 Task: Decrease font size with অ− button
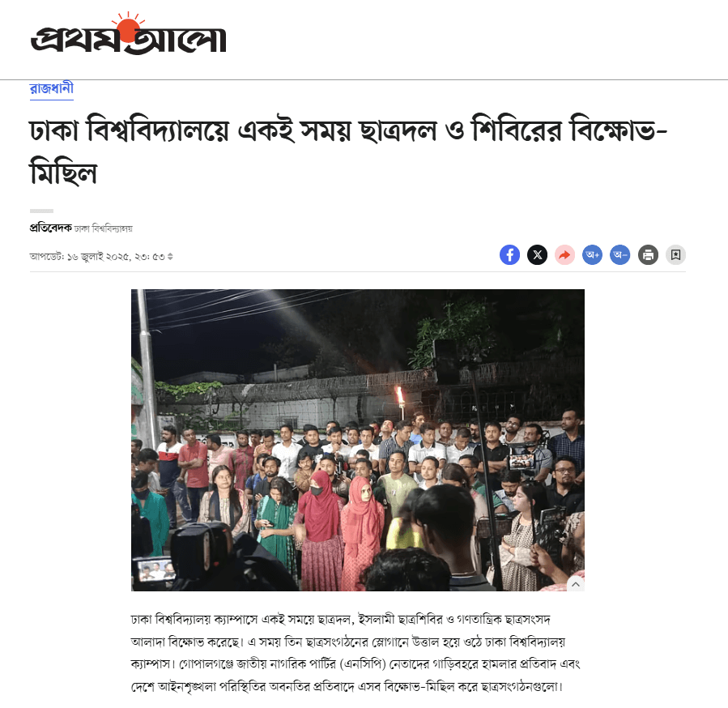point(619,254)
